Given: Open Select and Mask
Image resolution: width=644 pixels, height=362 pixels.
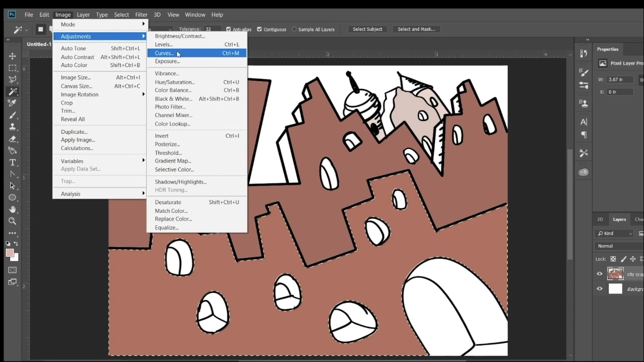Looking at the screenshot, I should click(x=416, y=29).
